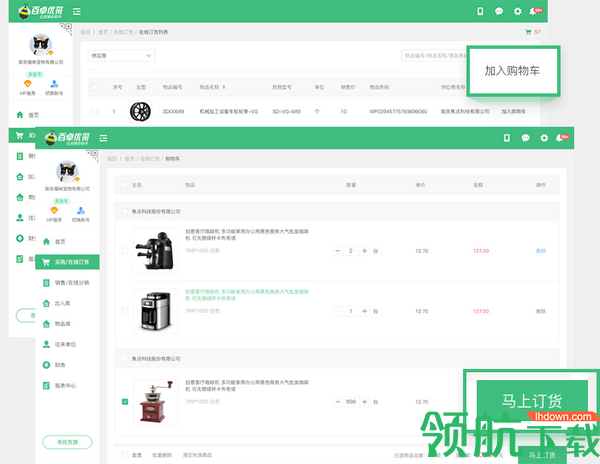Open the cart icon showing 57

tap(528, 32)
